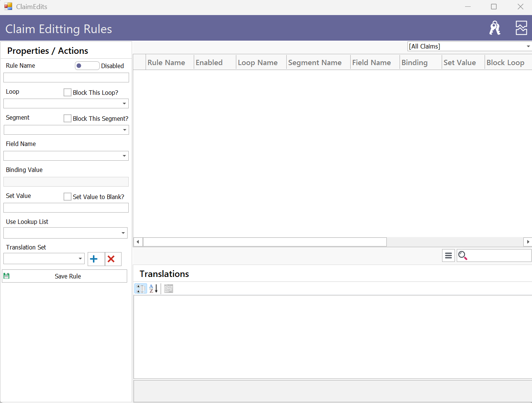Image resolution: width=532 pixels, height=403 pixels.
Task: Maximize the ClaimEdits window
Action: tap(494, 6)
